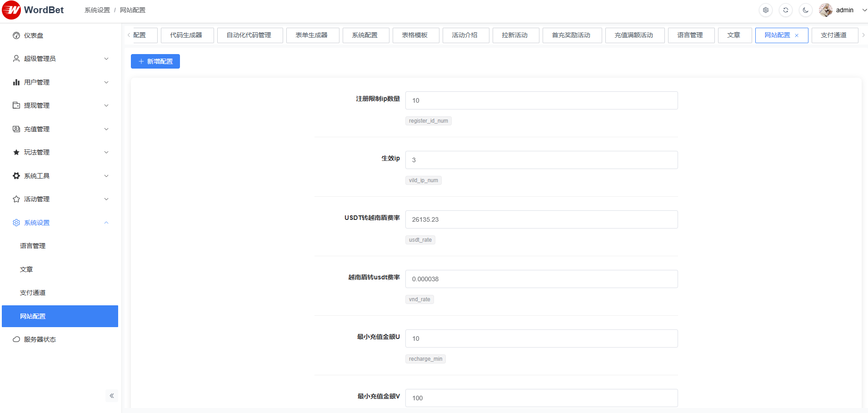Collapse sidebar with double-chevron icon

point(112,396)
